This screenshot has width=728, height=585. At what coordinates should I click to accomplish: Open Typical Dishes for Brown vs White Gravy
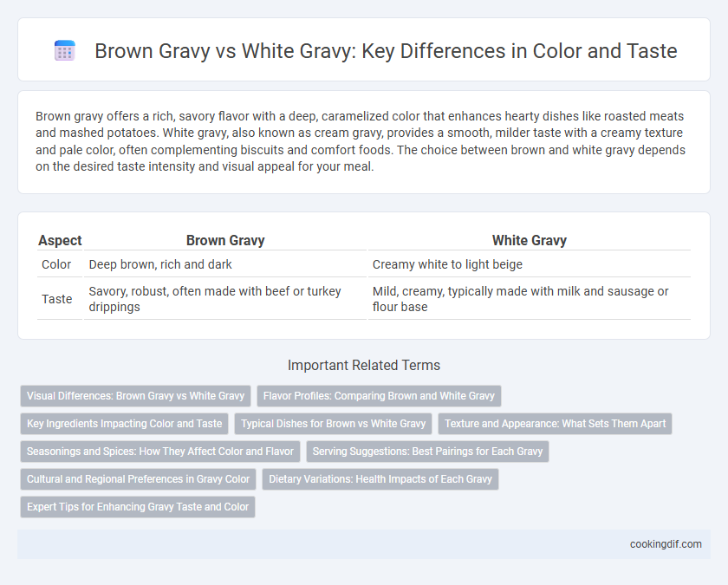[334, 424]
